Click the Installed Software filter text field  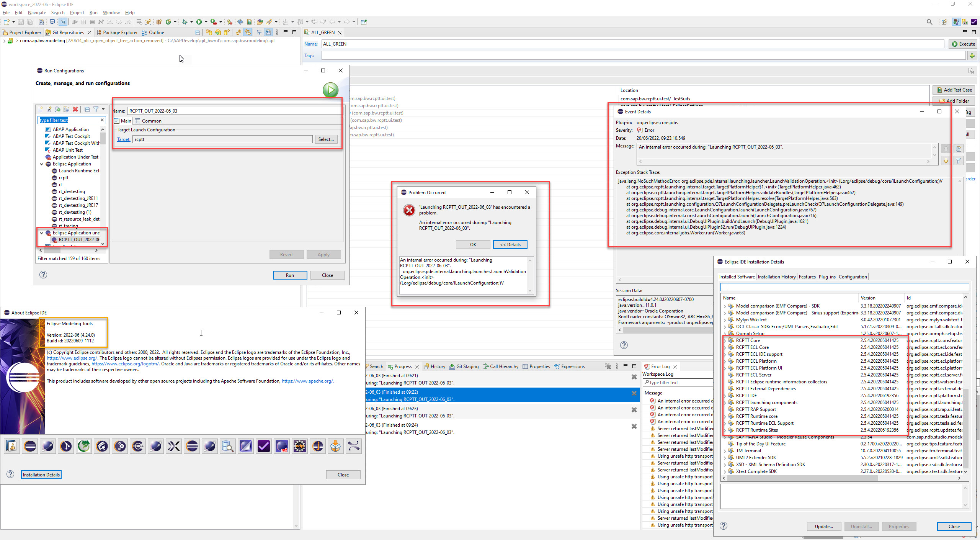844,287
